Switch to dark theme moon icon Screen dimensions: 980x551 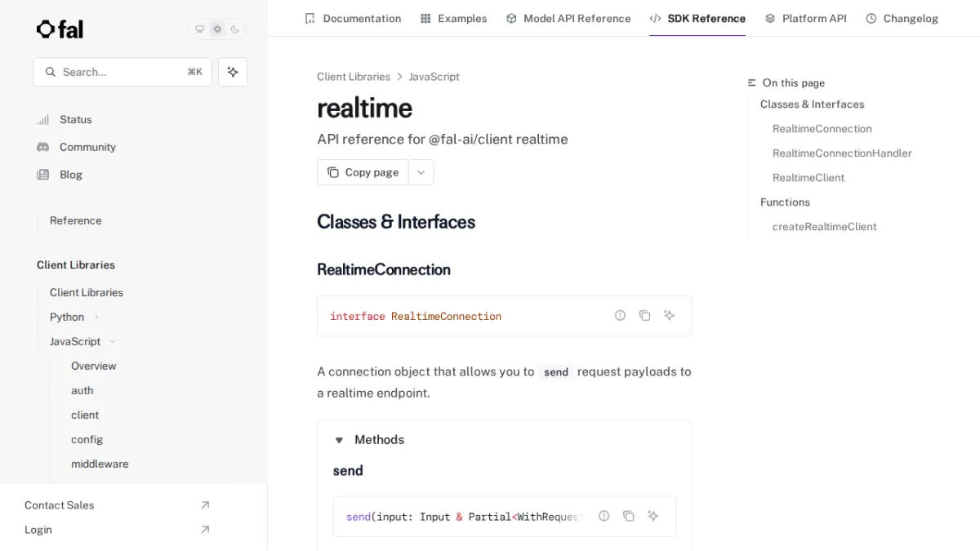(x=235, y=29)
